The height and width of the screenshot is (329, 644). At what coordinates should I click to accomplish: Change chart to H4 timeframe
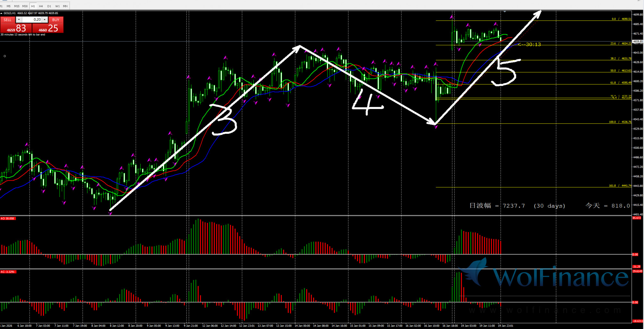[41, 6]
